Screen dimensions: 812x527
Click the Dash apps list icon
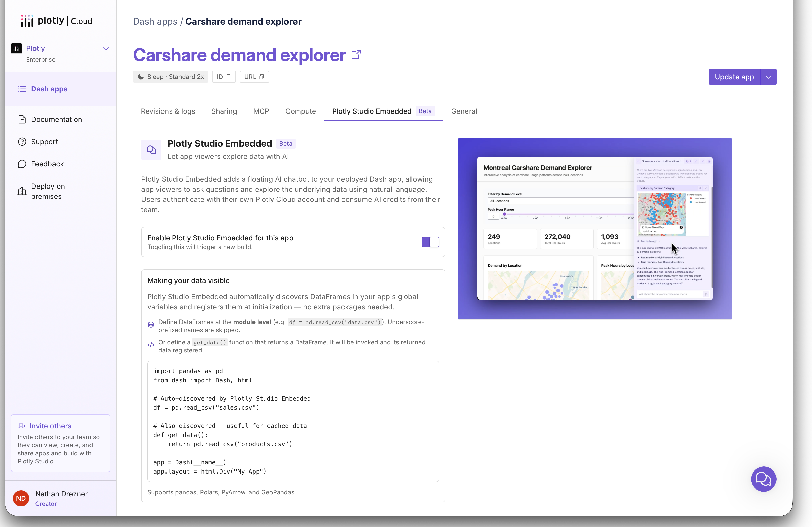pyautogui.click(x=22, y=89)
